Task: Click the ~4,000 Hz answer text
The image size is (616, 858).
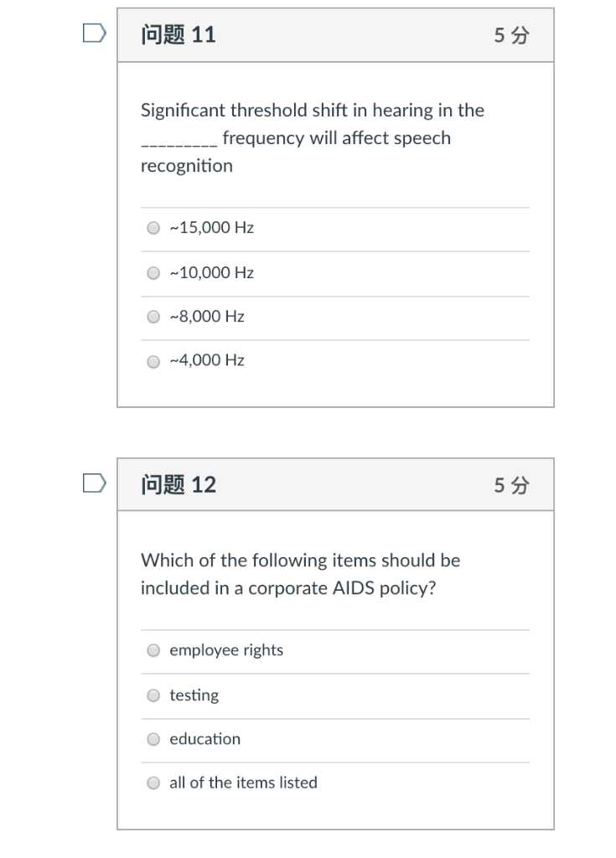Action: [x=207, y=360]
